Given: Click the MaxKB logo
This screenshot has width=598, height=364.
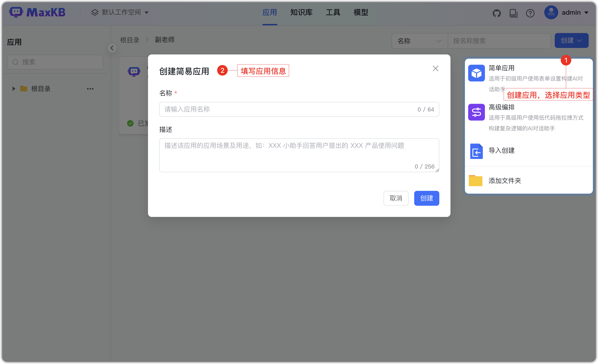Looking at the screenshot, I should pos(37,12).
